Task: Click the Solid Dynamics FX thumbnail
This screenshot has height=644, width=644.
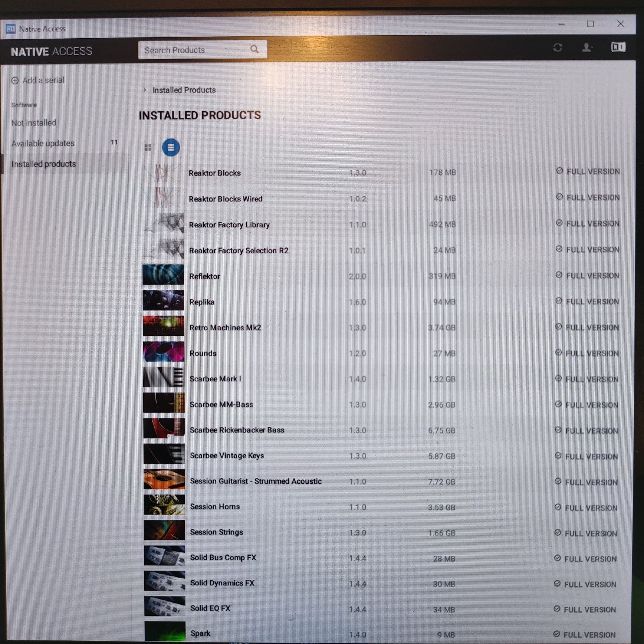Action: (165, 581)
